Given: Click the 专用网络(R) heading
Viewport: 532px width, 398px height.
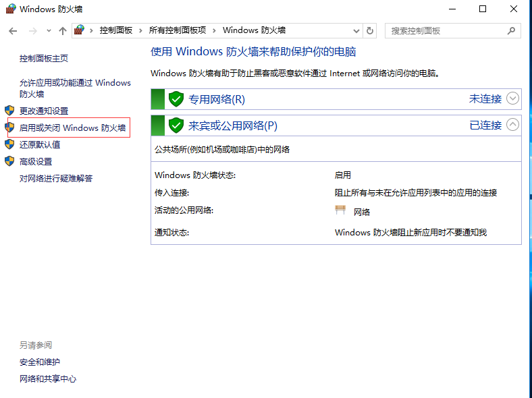Looking at the screenshot, I should coord(217,99).
